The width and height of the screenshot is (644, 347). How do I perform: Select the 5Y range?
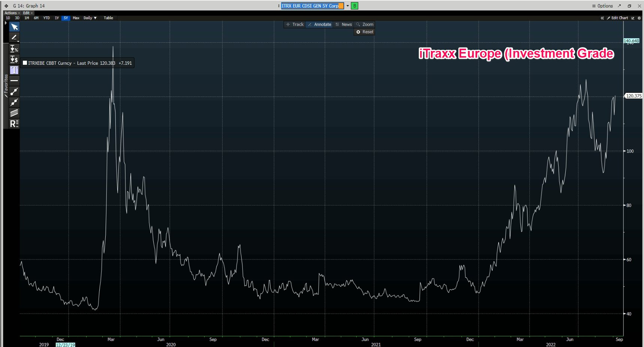[66, 18]
